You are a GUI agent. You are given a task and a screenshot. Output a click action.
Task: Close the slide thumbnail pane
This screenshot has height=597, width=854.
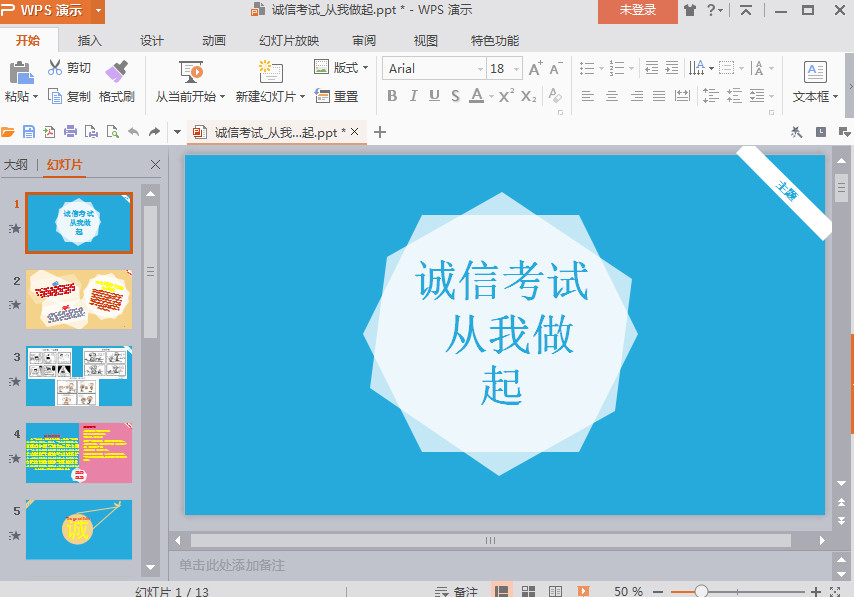155,165
